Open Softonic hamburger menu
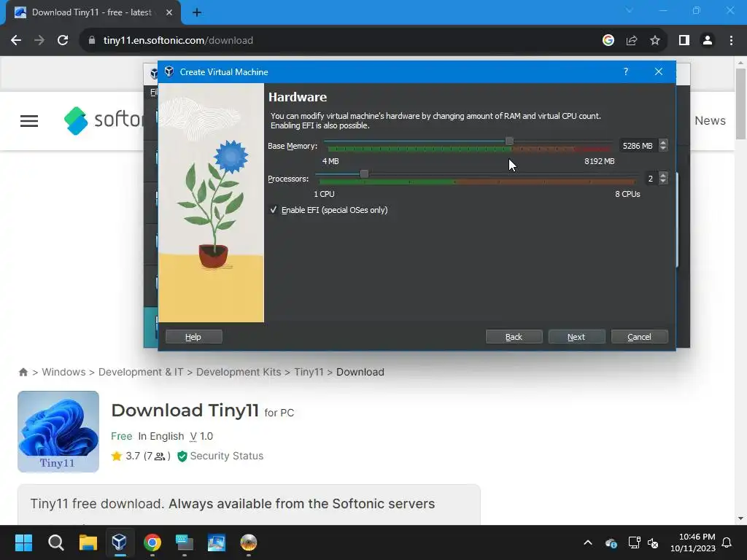Viewport: 747px width, 560px height. tap(29, 121)
